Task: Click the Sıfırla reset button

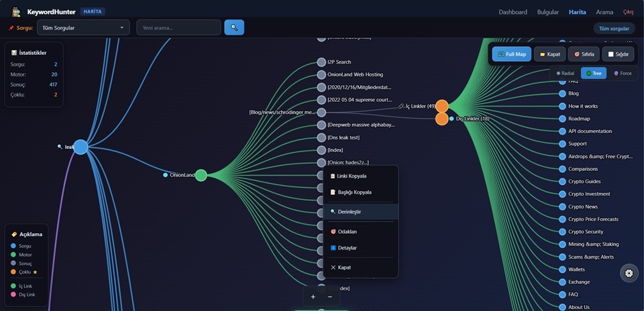Action: click(x=584, y=54)
